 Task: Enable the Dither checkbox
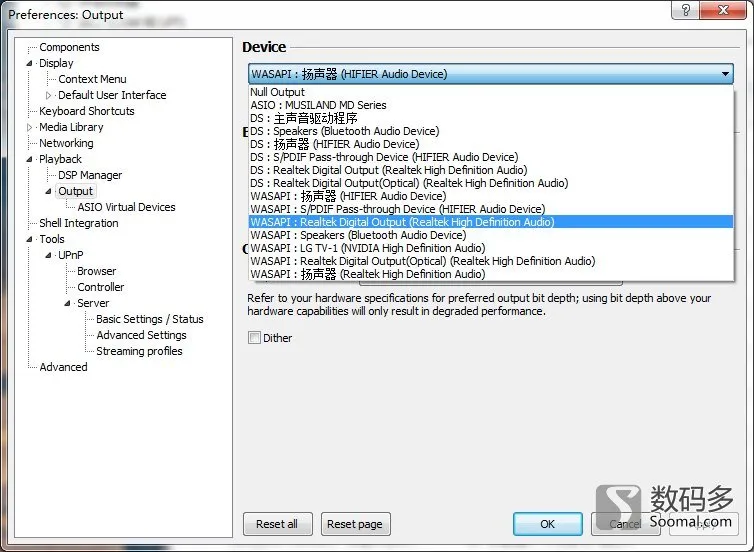tap(254, 338)
